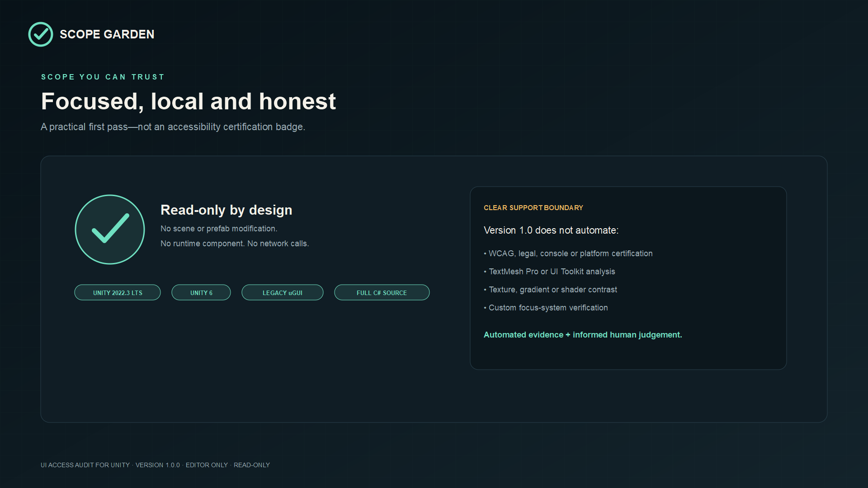Select the UNITY 6 pill
Image resolution: width=868 pixels, height=488 pixels.
(x=201, y=292)
